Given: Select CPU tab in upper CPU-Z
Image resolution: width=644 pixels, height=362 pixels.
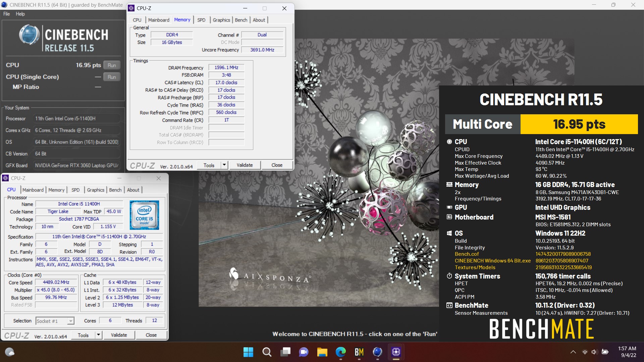Looking at the screenshot, I should [x=137, y=20].
